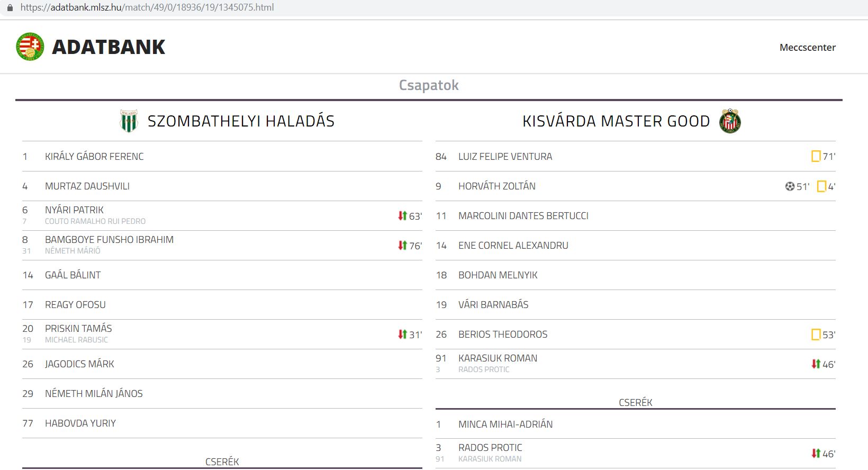The width and height of the screenshot is (868, 470).
Task: Select player Priskin Tamás
Action: pos(78,328)
